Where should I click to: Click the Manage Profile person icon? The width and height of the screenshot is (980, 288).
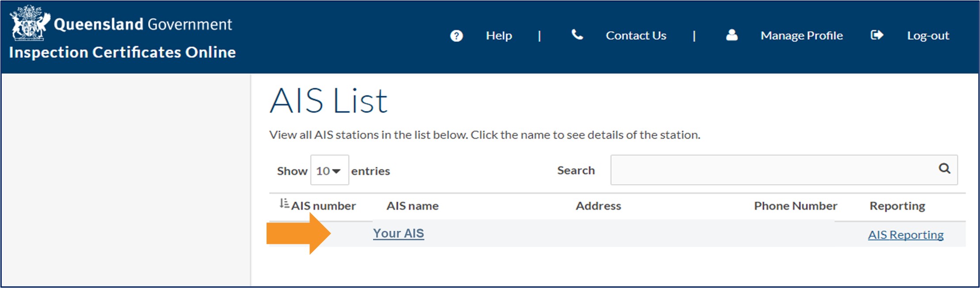[732, 35]
